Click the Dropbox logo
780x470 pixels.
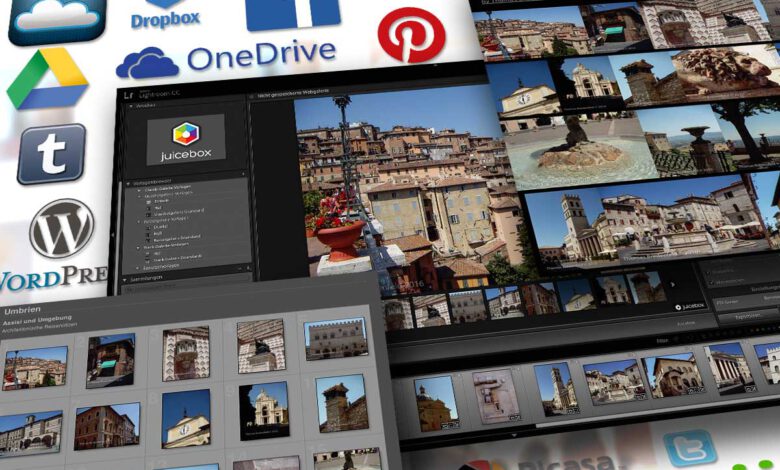coord(165,15)
